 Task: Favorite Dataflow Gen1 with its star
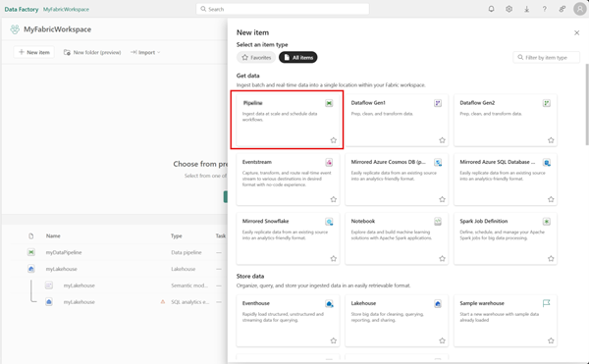coord(442,140)
